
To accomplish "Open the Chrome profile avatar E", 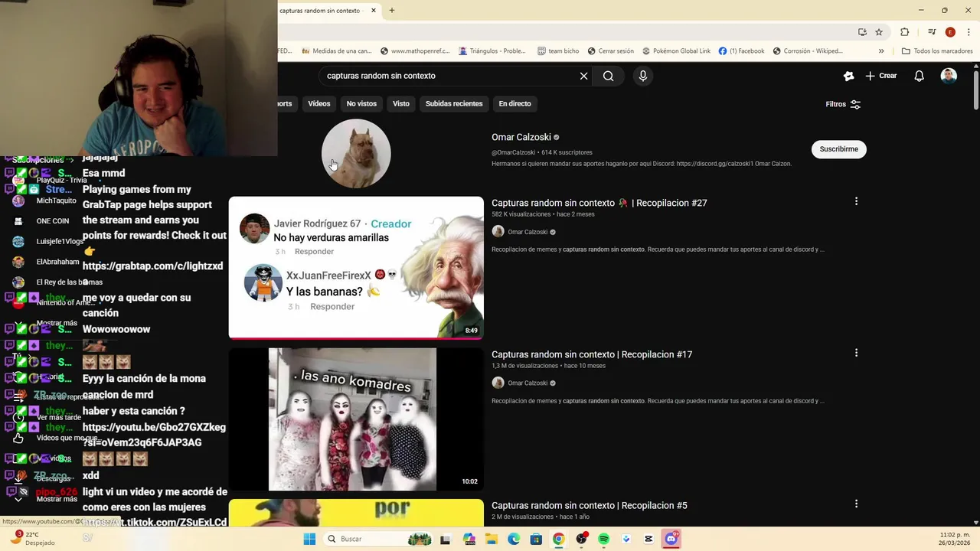I will 950,32.
